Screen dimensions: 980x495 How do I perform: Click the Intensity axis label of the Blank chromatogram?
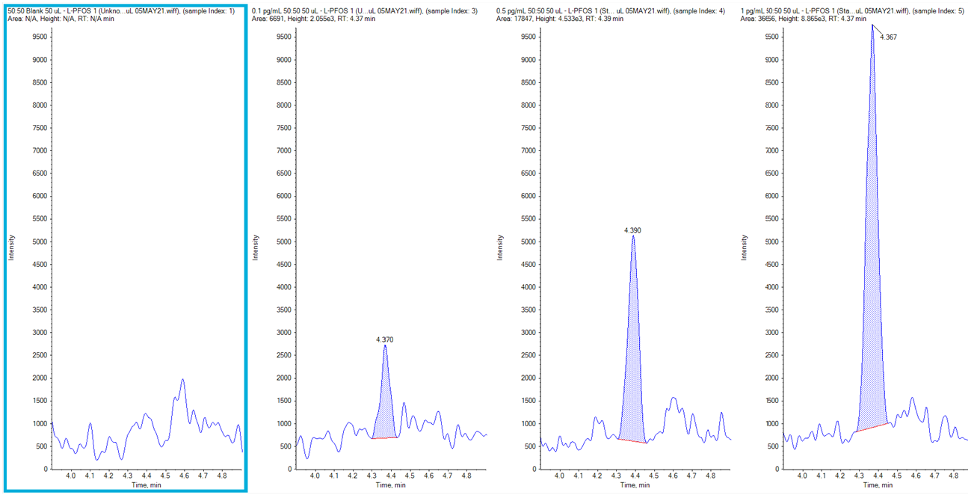(11, 247)
